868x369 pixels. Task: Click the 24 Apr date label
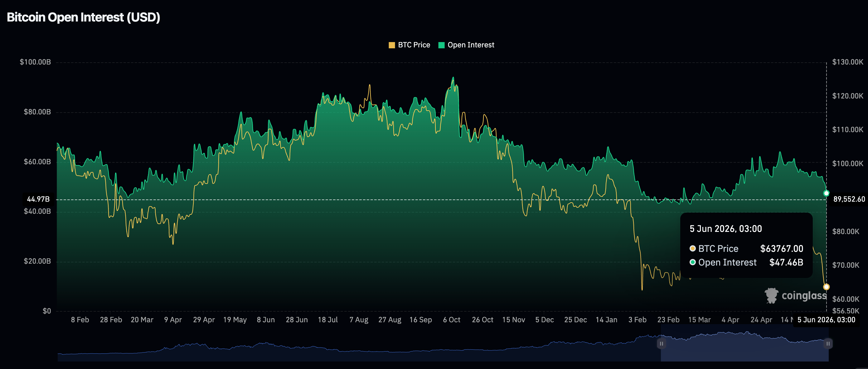(762, 320)
